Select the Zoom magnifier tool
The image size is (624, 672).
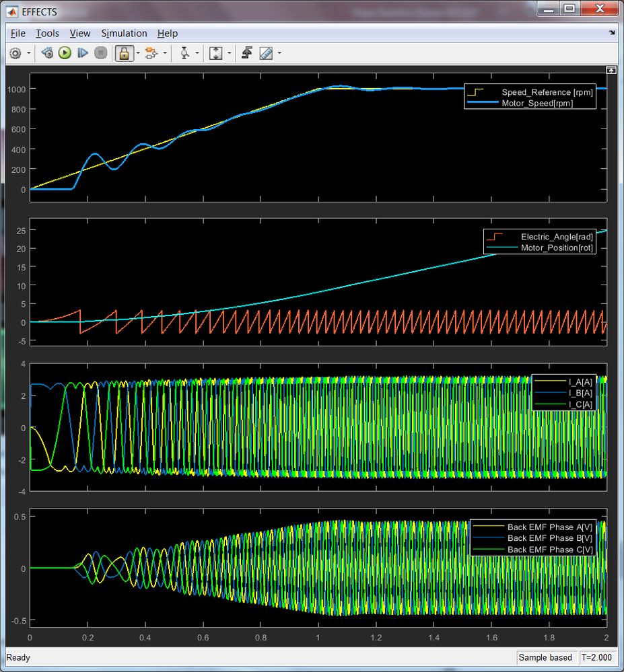(184, 53)
